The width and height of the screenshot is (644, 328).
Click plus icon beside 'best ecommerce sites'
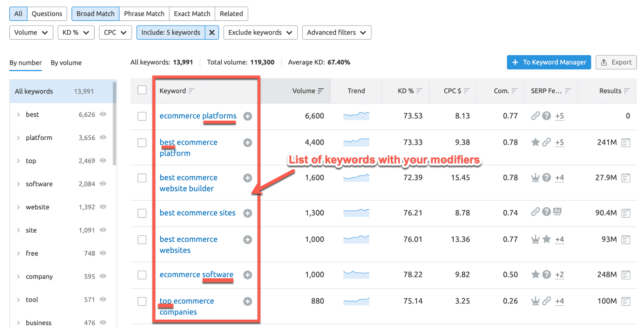pos(247,213)
